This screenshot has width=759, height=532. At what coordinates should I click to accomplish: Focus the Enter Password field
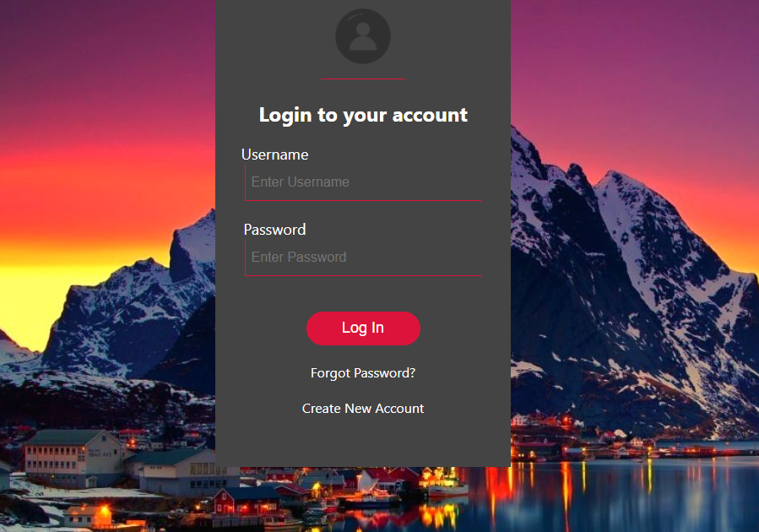[x=363, y=258]
